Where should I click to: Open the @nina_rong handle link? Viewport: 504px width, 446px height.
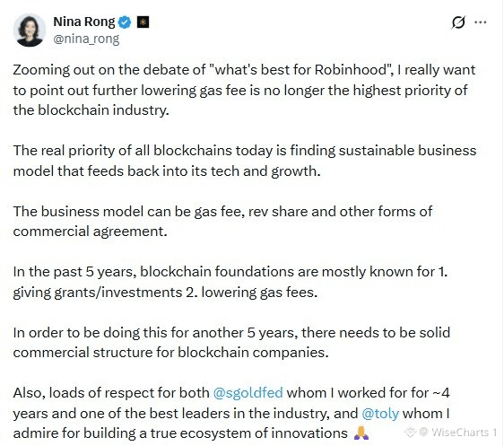click(86, 39)
